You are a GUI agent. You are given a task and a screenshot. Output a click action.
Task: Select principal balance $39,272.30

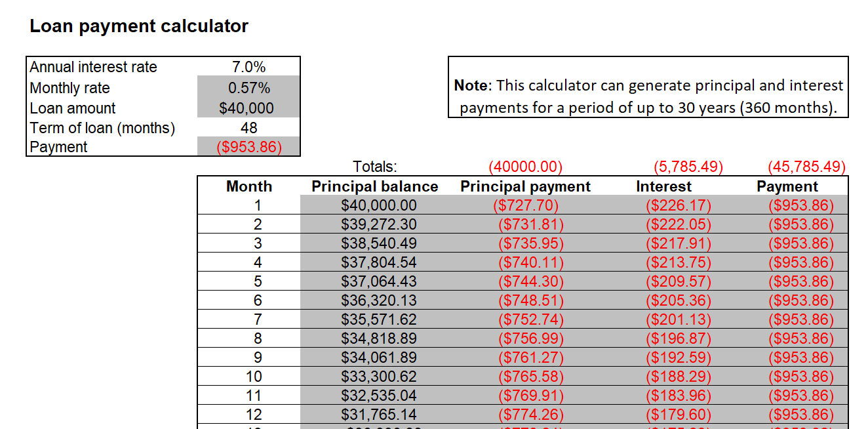pyautogui.click(x=379, y=224)
